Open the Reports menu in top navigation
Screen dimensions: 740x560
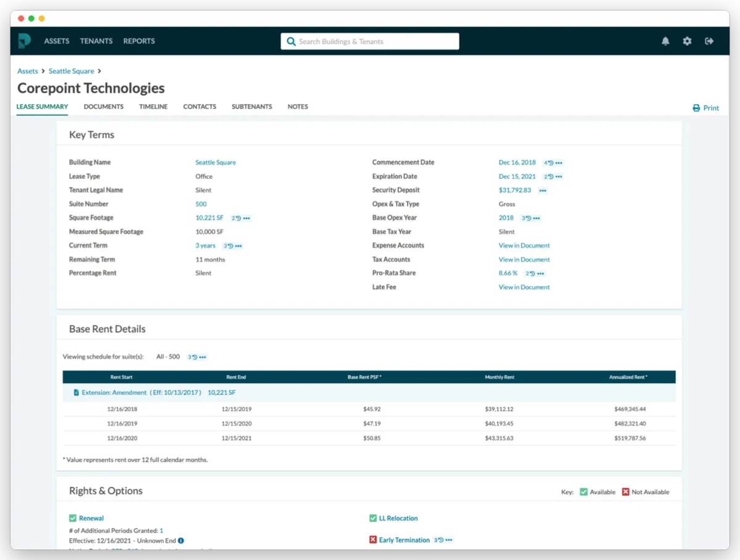point(139,41)
